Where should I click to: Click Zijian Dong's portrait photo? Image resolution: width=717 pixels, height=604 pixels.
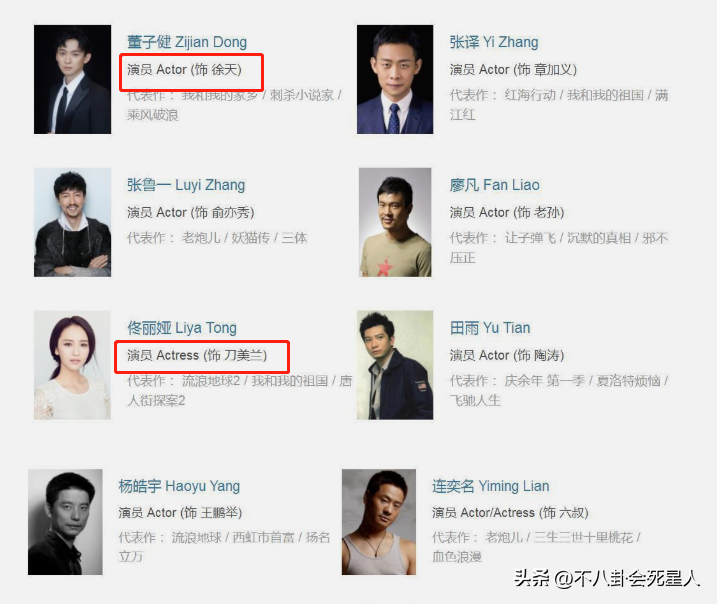(x=72, y=80)
